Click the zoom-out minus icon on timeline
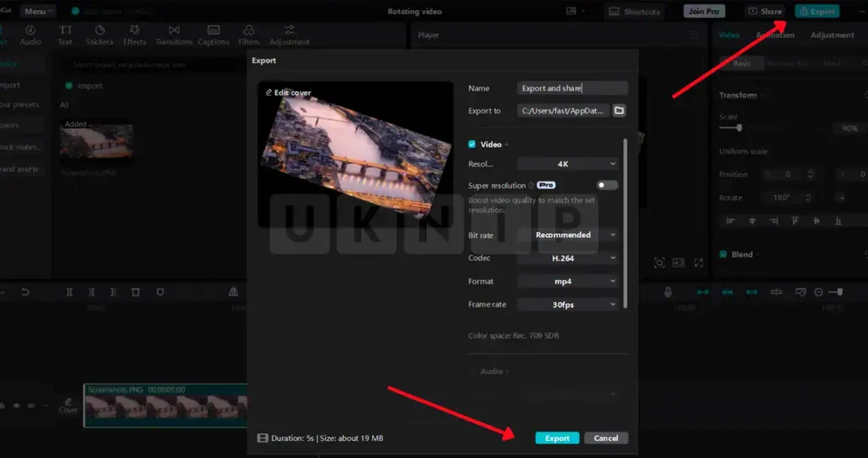This screenshot has width=868, height=458. point(819,292)
